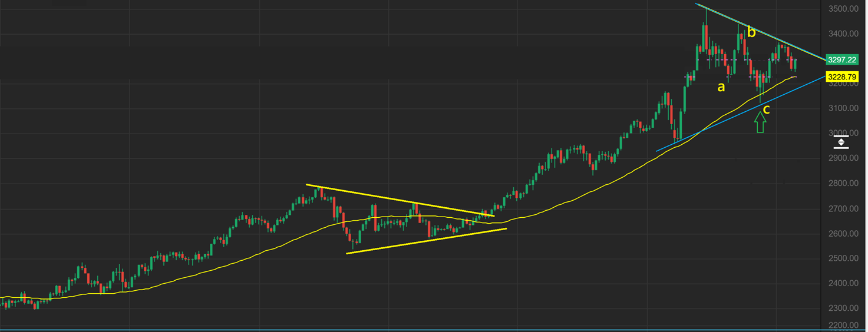Select the descending resistance line from the 3500 peak
868x332 pixels.
pos(766,34)
